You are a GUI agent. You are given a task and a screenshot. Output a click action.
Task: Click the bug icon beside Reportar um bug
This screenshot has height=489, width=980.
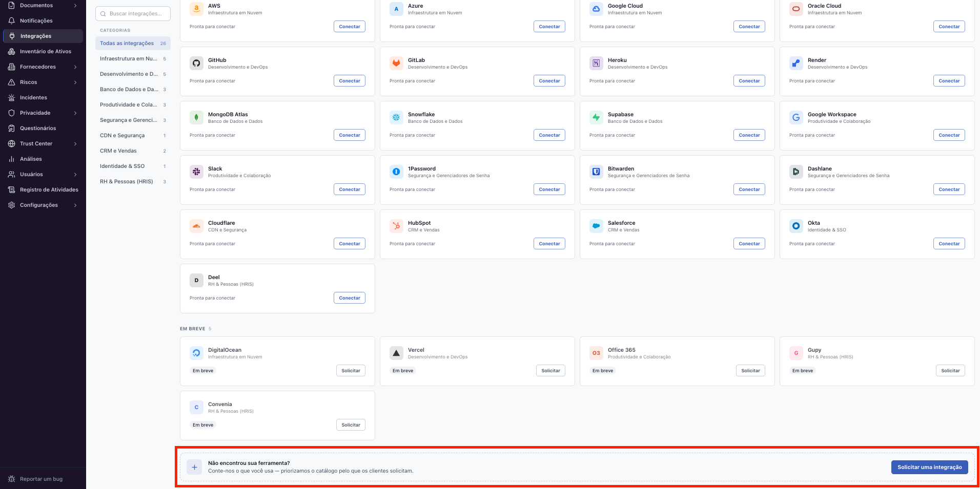coord(11,479)
